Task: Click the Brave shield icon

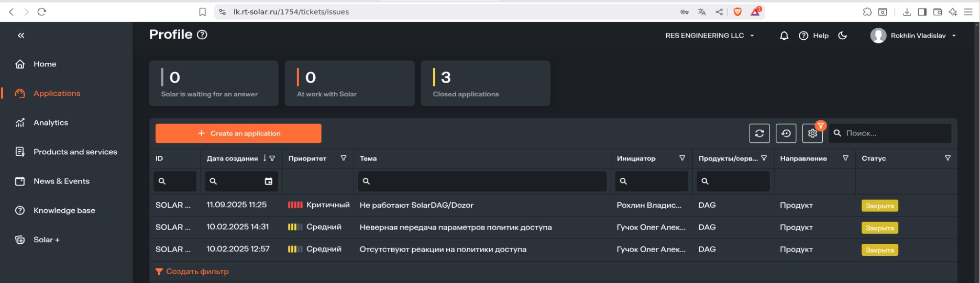Action: (x=737, y=12)
